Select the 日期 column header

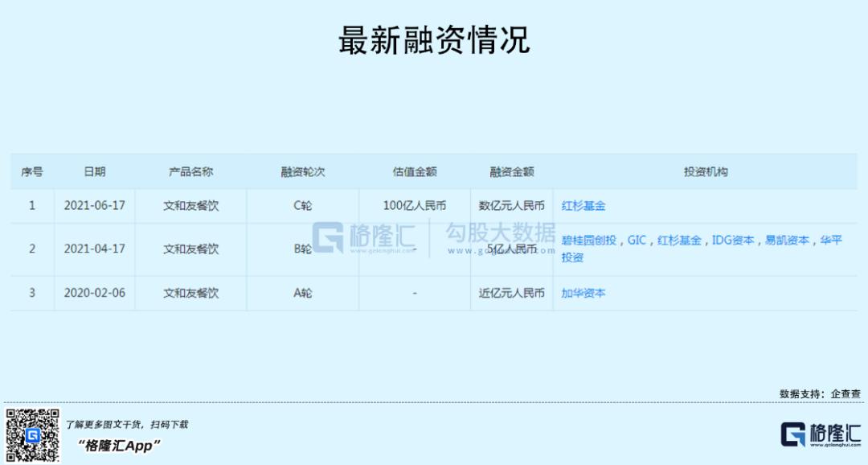(x=95, y=172)
